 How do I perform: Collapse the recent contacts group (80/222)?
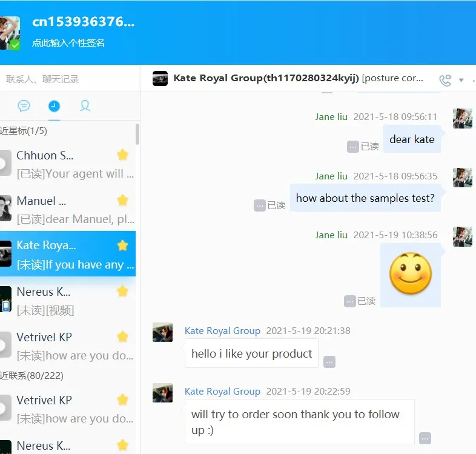[32, 376]
